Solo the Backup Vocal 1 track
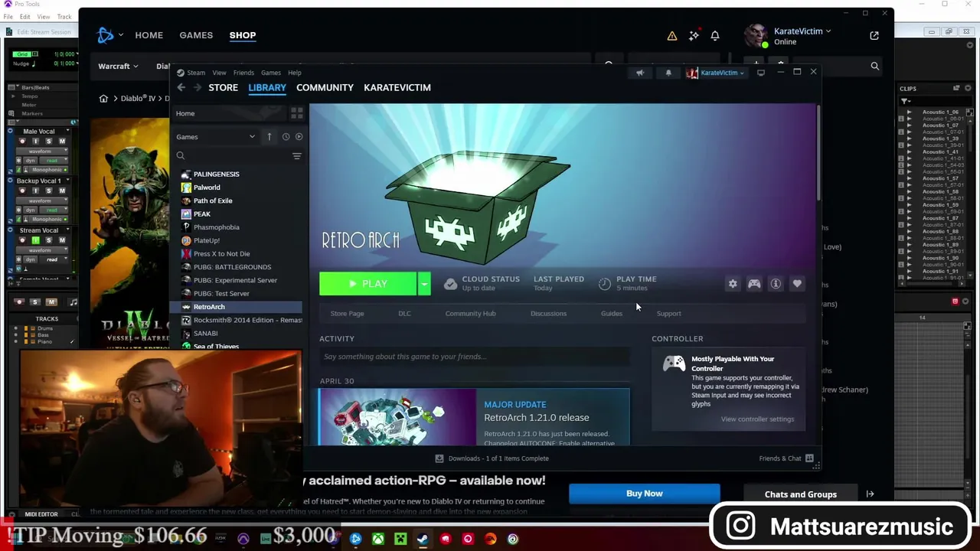Screen dimensions: 980x551 click(x=49, y=191)
